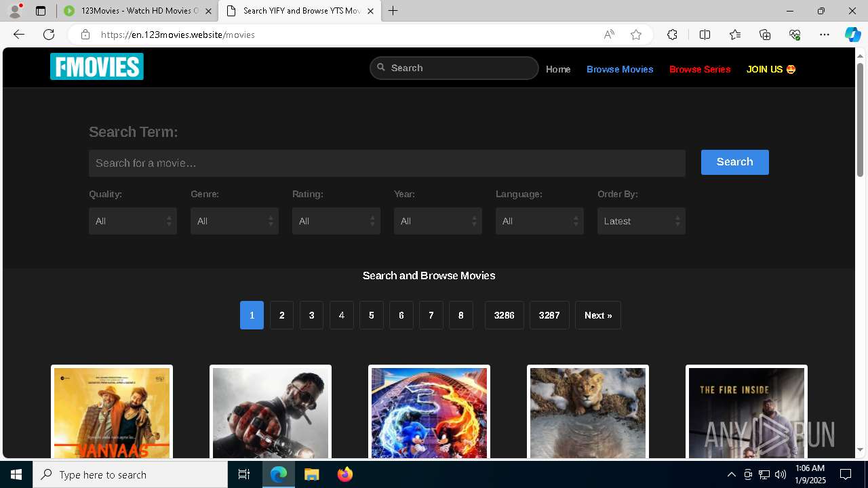The image size is (868, 488).
Task: Open network icon in system tray
Action: coord(764,474)
